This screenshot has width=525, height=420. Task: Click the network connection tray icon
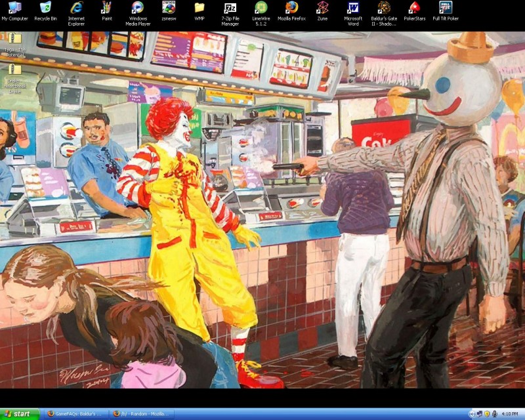tap(480, 414)
